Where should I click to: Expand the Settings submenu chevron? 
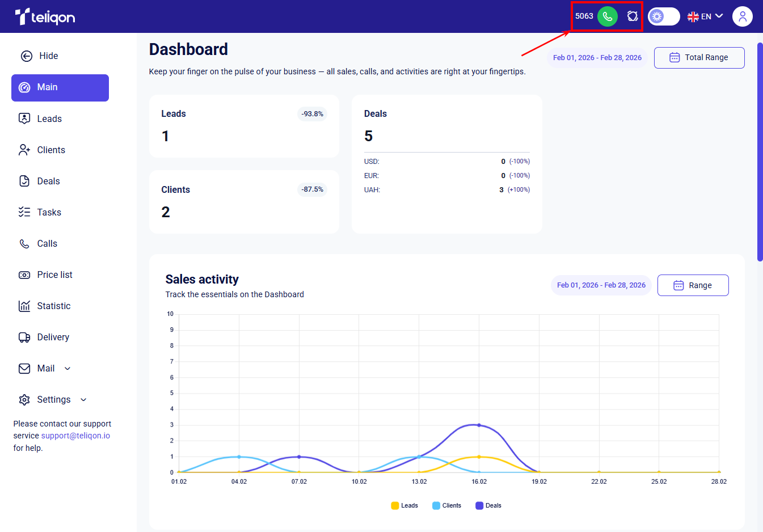tap(83, 400)
